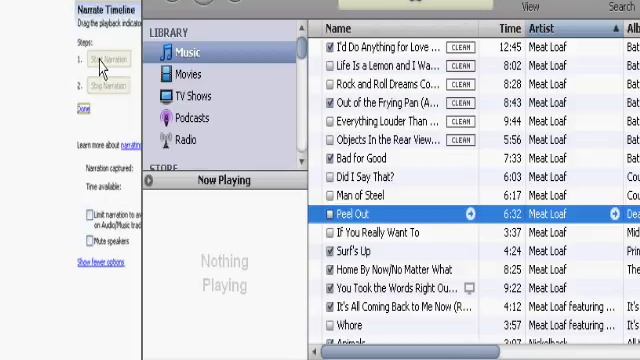The height and width of the screenshot is (360, 640).
Task: Check the Did I Say That? checkbox
Action: (330, 177)
